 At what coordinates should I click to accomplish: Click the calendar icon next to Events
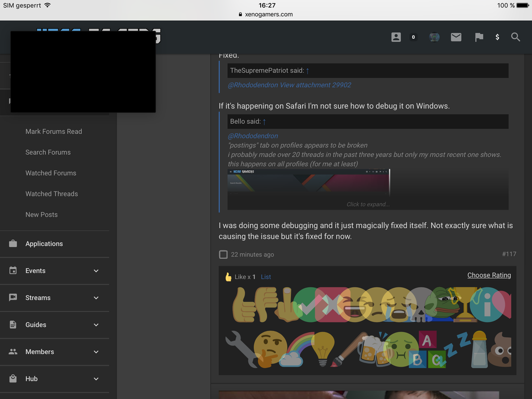[x=13, y=270]
